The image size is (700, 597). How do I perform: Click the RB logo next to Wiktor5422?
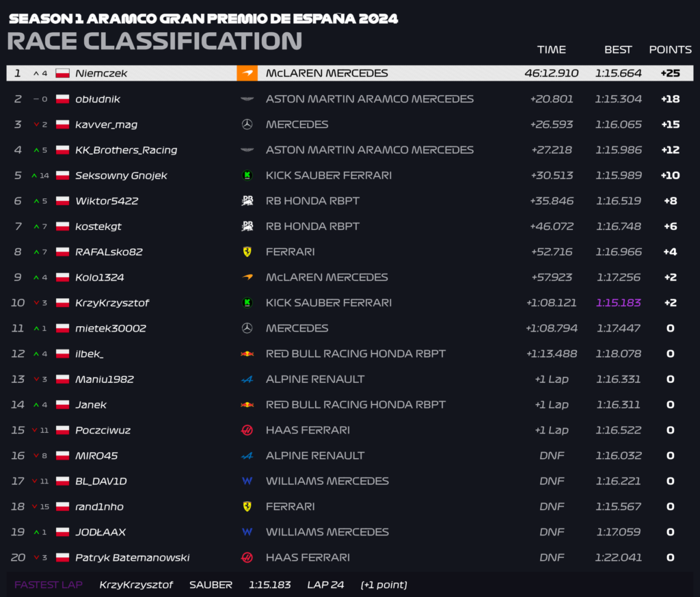(x=247, y=201)
